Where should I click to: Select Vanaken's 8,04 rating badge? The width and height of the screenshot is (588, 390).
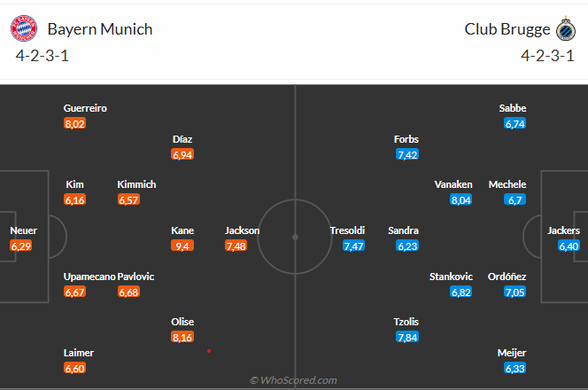(x=460, y=199)
